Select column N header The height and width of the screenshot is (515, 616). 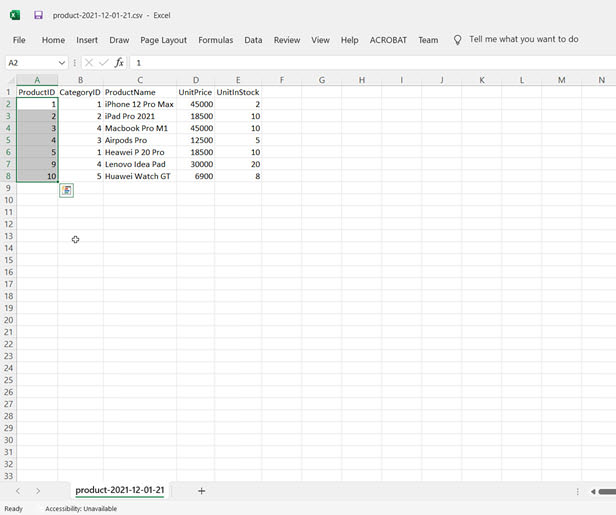tap(601, 80)
